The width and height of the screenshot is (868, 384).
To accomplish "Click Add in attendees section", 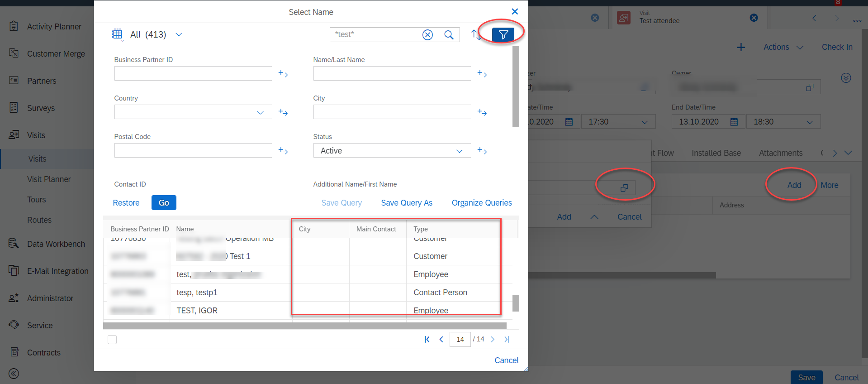I will pos(794,185).
